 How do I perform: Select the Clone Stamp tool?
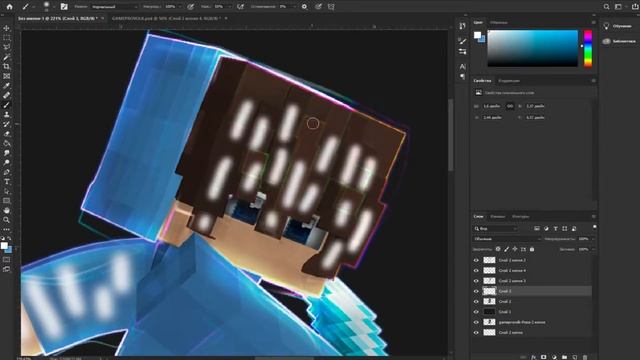(7, 114)
